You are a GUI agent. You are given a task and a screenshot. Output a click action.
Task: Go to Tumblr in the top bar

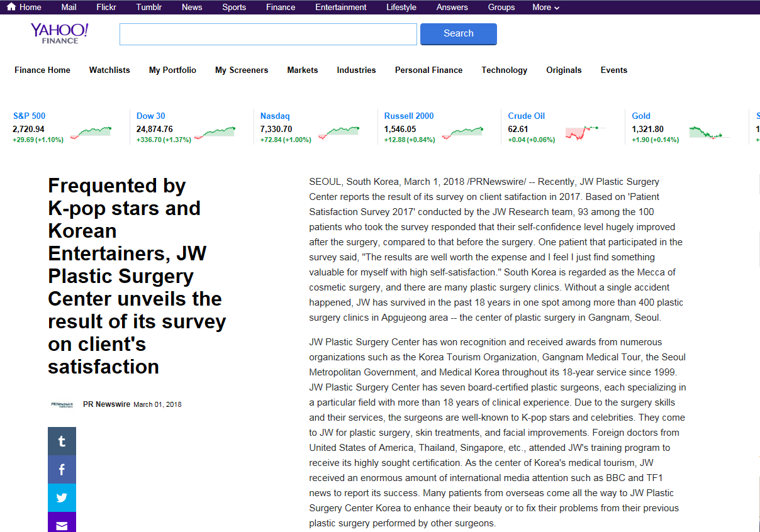point(148,8)
